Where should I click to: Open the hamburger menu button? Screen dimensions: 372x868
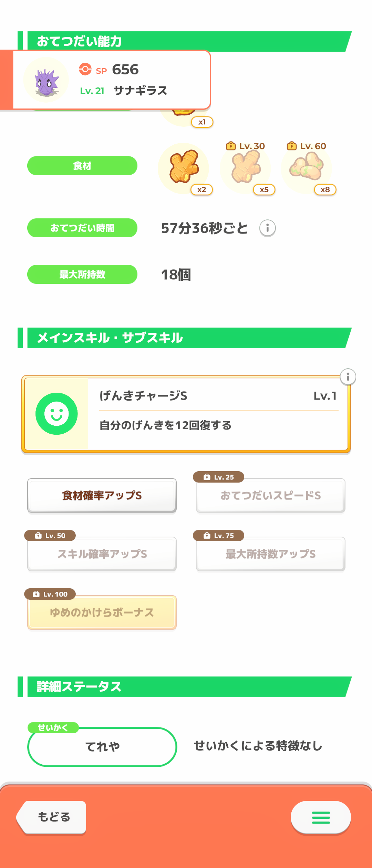pyautogui.click(x=321, y=817)
